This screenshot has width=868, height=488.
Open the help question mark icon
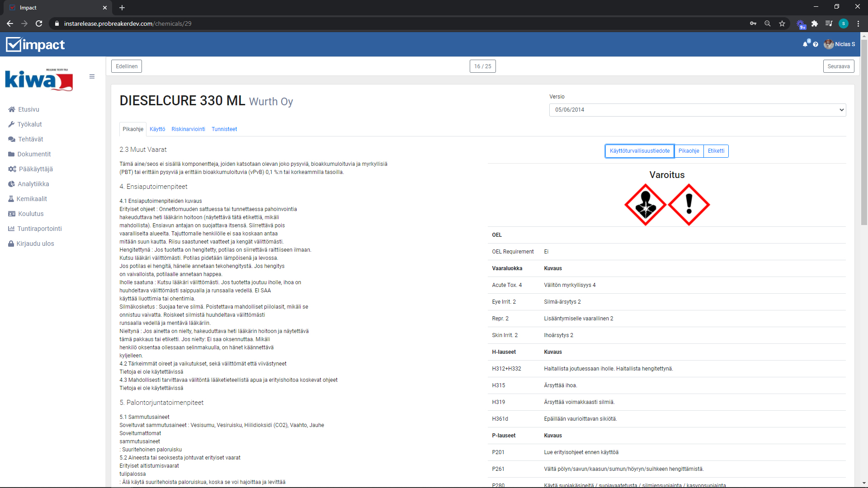(x=816, y=44)
